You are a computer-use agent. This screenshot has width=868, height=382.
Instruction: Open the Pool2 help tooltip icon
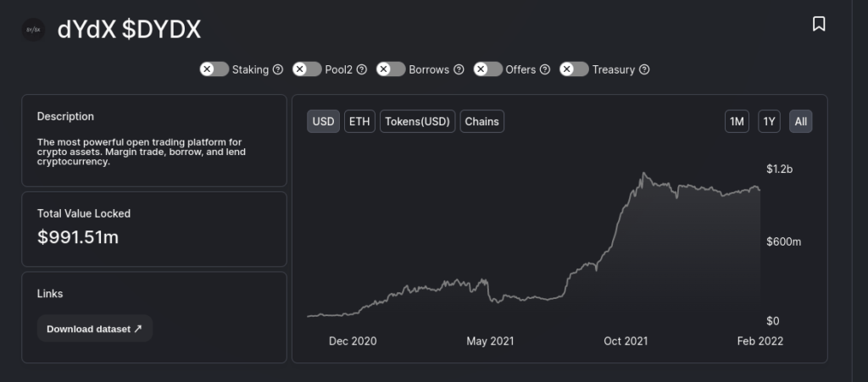click(x=361, y=69)
